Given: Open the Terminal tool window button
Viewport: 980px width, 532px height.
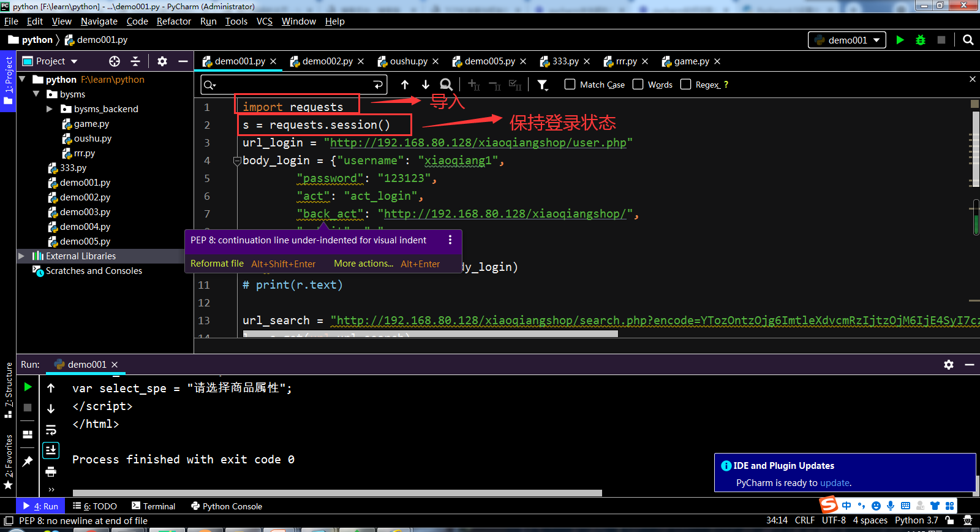Looking at the screenshot, I should point(153,506).
